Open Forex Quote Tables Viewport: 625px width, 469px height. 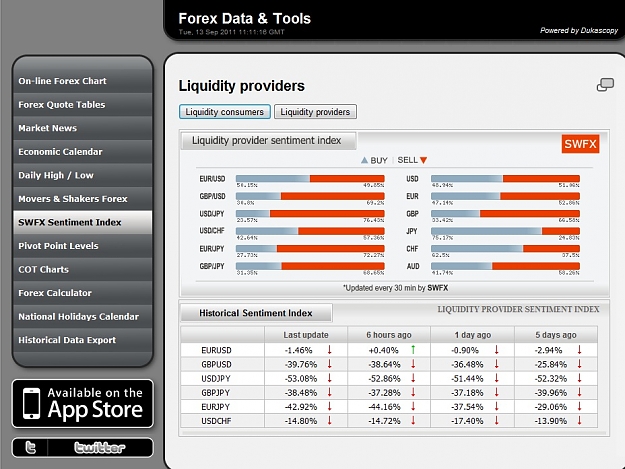coord(83,105)
